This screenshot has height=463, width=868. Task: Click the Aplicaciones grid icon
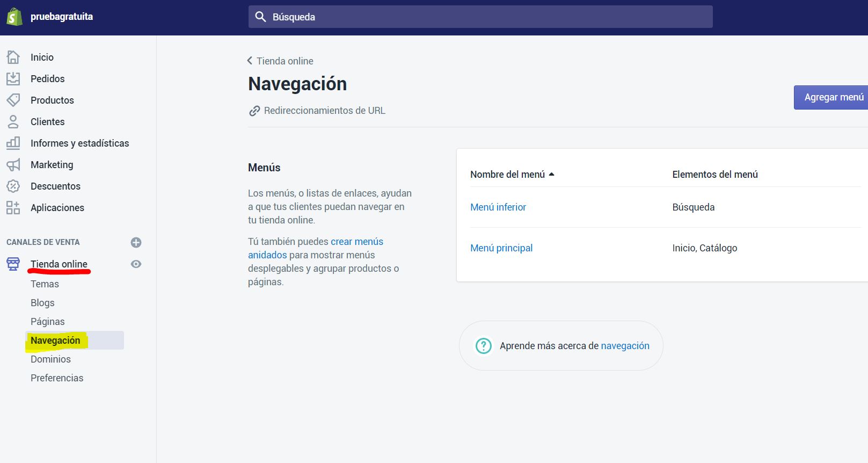click(x=13, y=207)
